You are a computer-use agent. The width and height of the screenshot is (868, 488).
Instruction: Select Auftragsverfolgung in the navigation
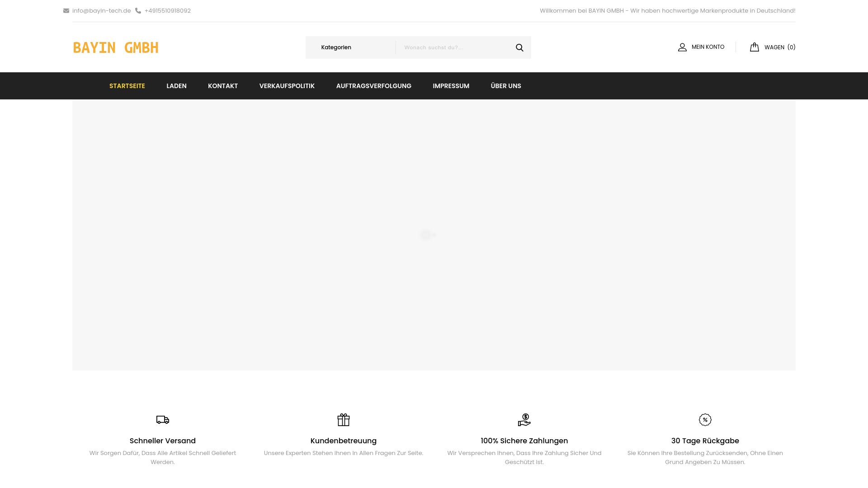click(373, 86)
